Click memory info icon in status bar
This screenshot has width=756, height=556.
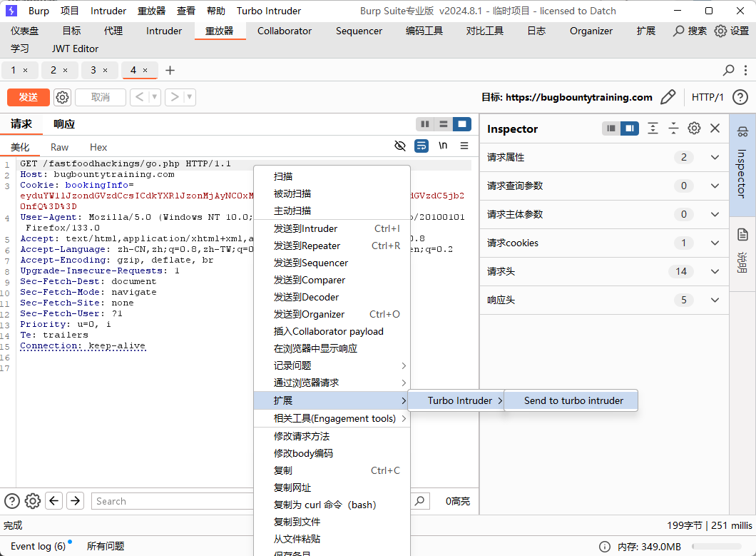[x=604, y=546]
